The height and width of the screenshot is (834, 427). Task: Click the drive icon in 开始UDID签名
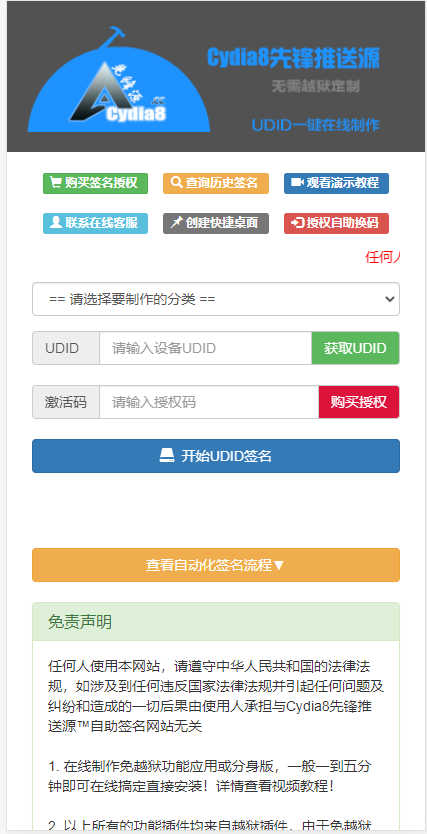(167, 456)
